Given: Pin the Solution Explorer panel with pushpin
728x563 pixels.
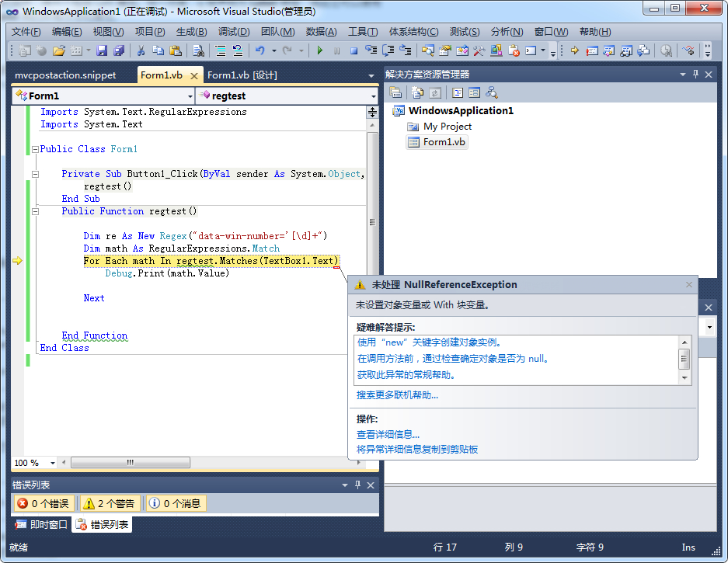Looking at the screenshot, I should (695, 75).
